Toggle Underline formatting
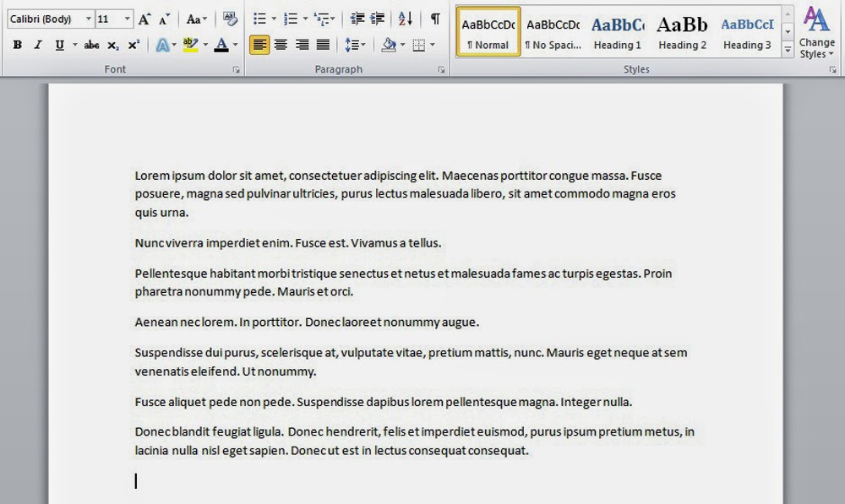The width and height of the screenshot is (845, 504). (x=59, y=45)
